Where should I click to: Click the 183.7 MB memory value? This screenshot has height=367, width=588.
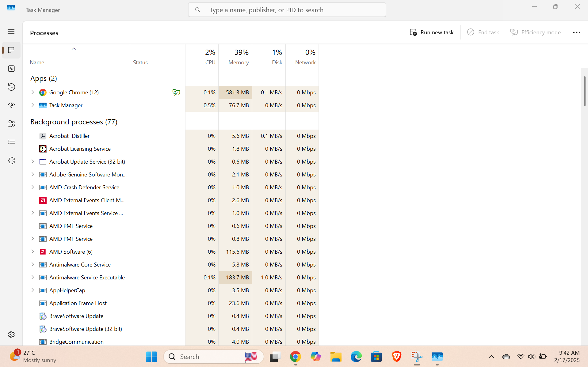click(237, 277)
